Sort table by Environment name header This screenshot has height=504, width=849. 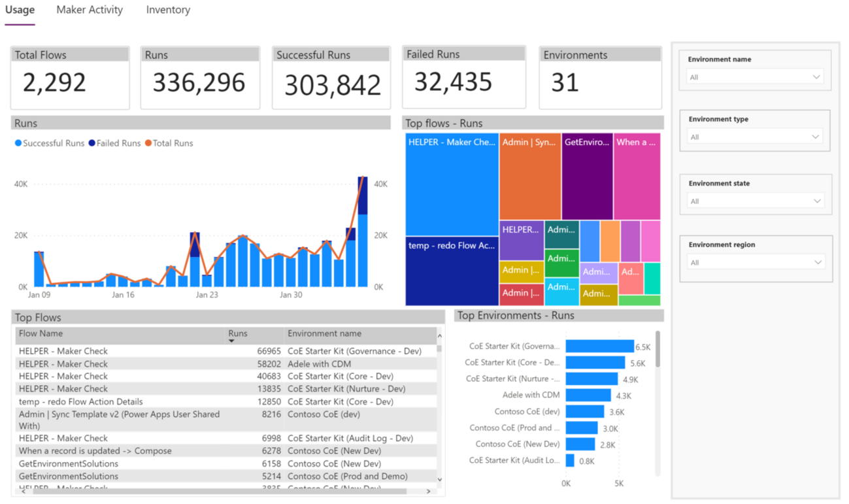coord(324,333)
